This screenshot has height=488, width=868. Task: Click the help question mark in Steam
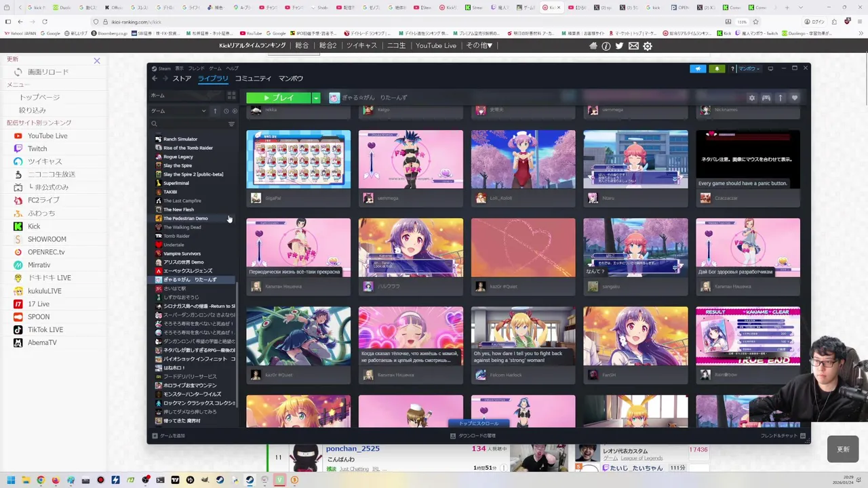click(x=732, y=68)
